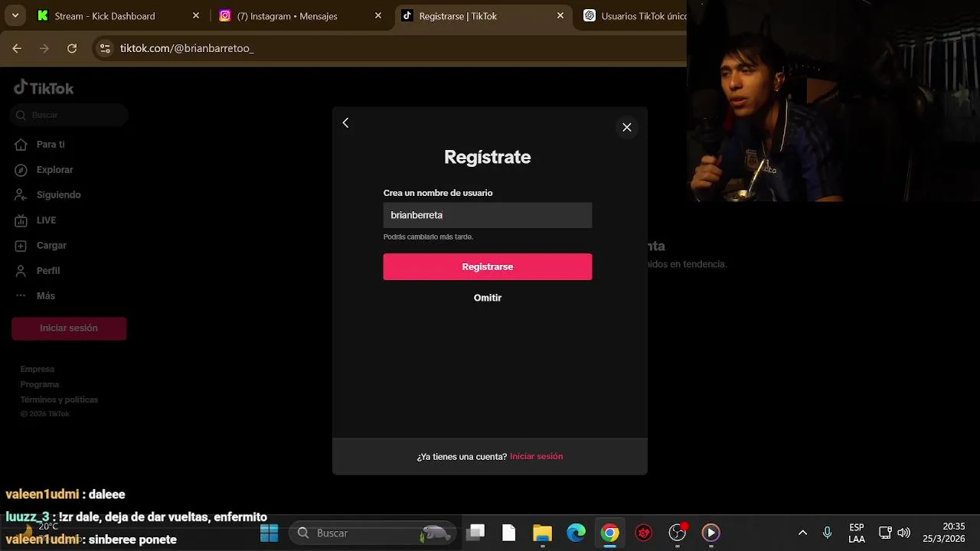Open Google Chrome from the taskbar
This screenshot has width=980, height=551.
click(609, 533)
